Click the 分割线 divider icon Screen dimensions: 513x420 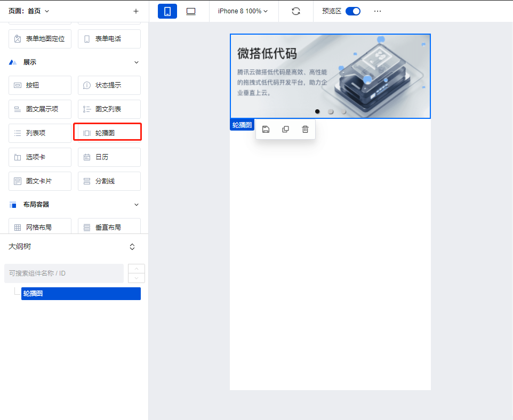(x=87, y=181)
